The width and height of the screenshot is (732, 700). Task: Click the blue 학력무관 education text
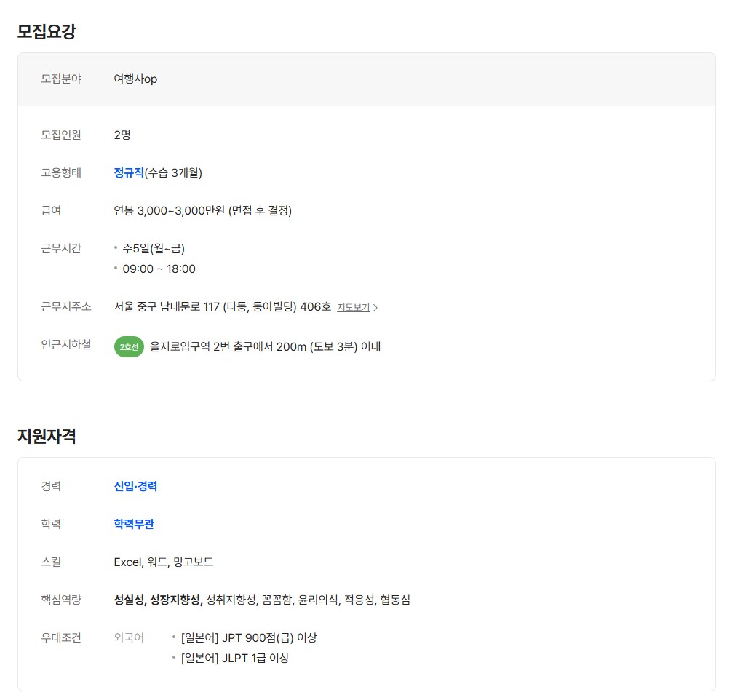134,524
